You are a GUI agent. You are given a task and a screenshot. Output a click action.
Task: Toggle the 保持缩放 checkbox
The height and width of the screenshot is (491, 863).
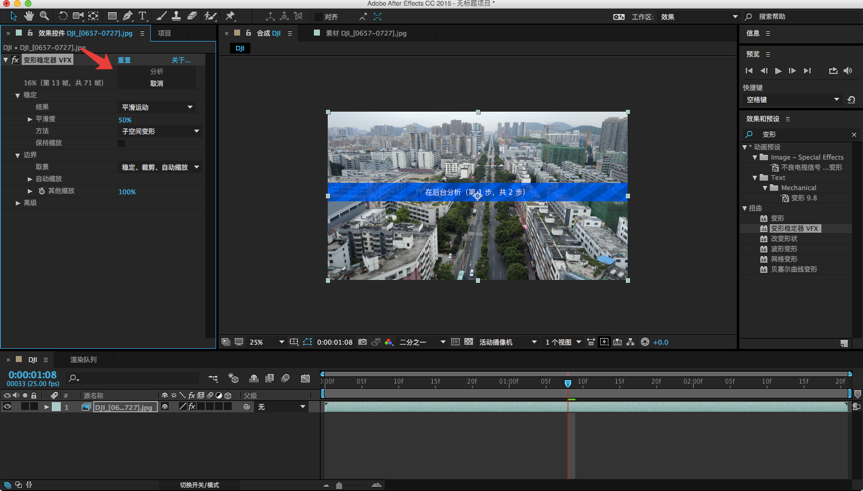[122, 143]
